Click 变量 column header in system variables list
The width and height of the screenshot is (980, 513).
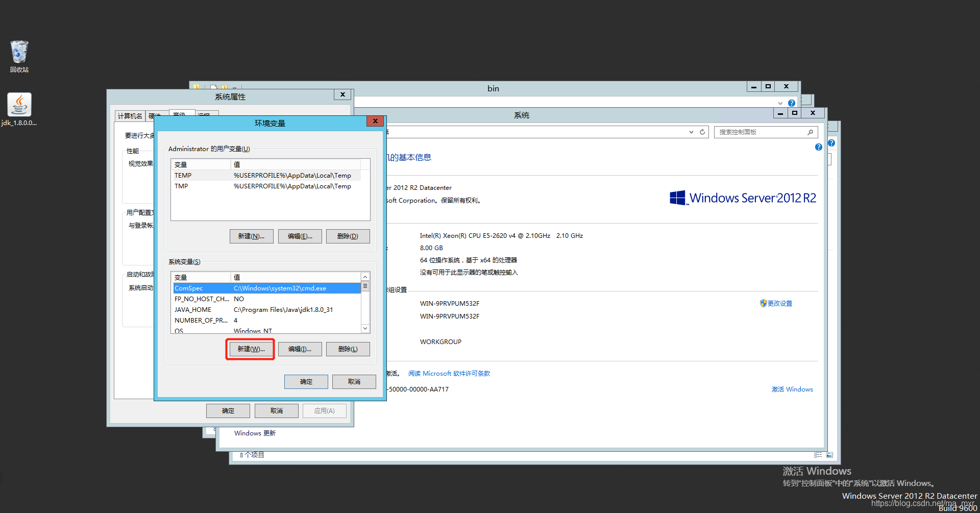202,277
